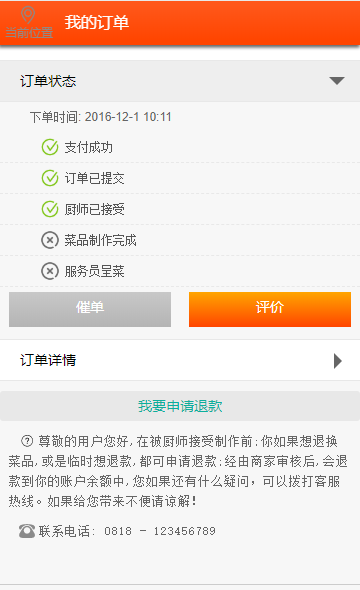Viewport: 360px width, 590px height.
Task: Click the 菜品制作完成 status row text
Action: click(100, 240)
